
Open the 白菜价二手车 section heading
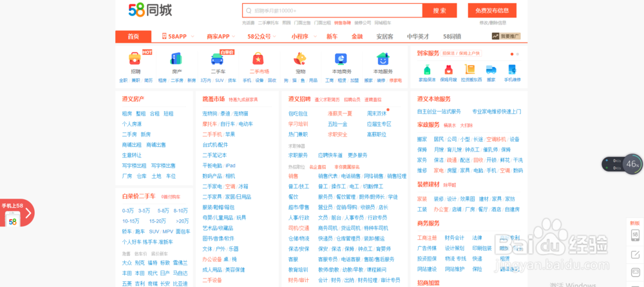139,197
